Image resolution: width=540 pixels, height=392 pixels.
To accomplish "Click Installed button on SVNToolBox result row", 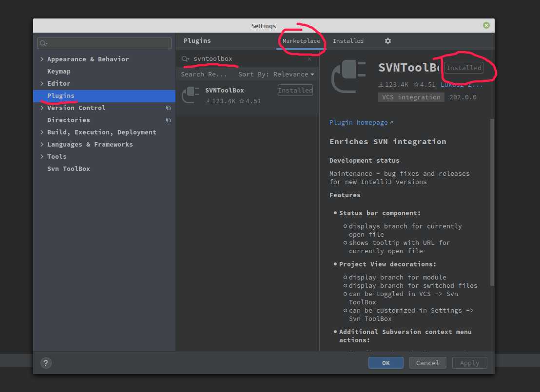I will (295, 90).
